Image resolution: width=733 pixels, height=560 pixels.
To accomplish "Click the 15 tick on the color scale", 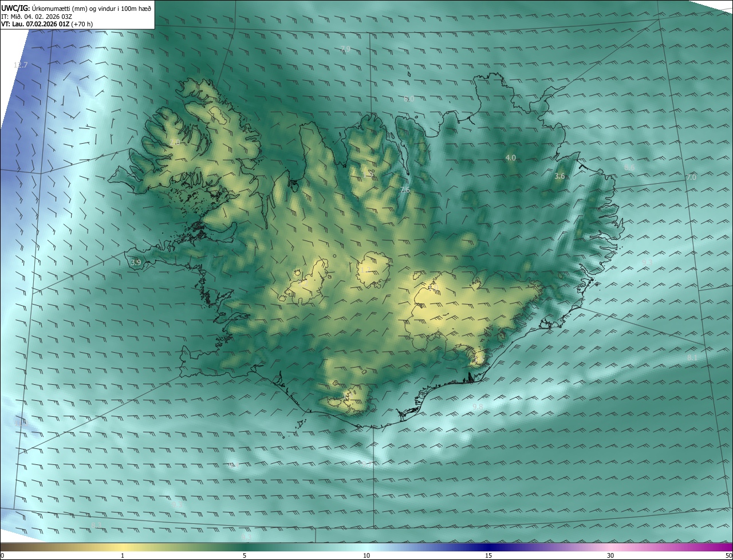I will pyautogui.click(x=488, y=555).
